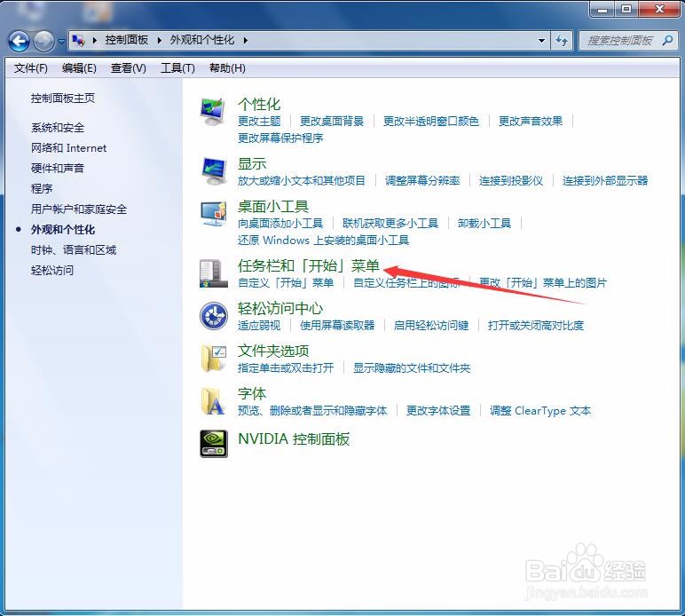Click the Control Panel icon in address bar
Screen dimensions: 685x616
point(79,41)
